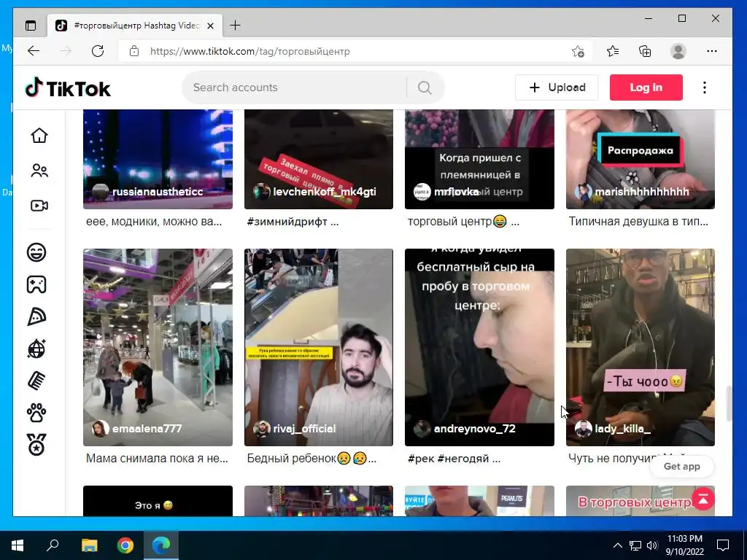Open Edge settings and more menu
The image size is (747, 560).
pyautogui.click(x=712, y=51)
